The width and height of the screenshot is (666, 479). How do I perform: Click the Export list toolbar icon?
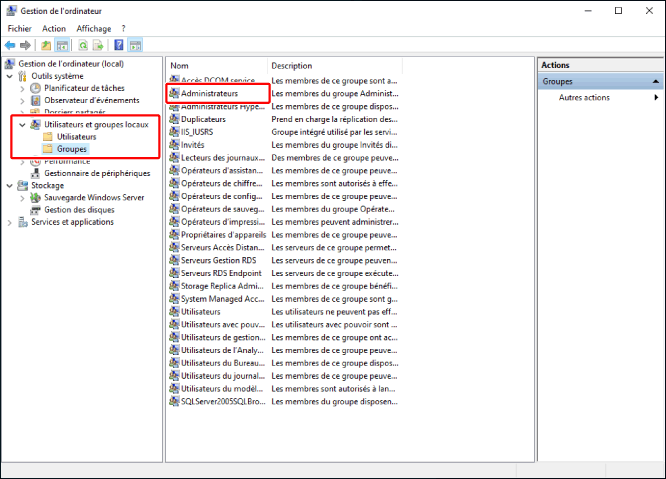click(98, 45)
